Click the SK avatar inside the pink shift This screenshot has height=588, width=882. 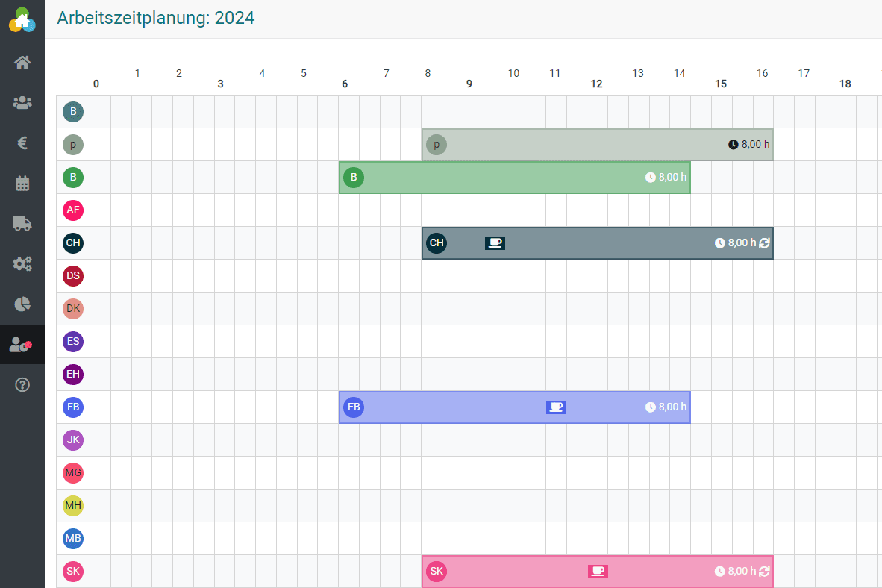[437, 572]
